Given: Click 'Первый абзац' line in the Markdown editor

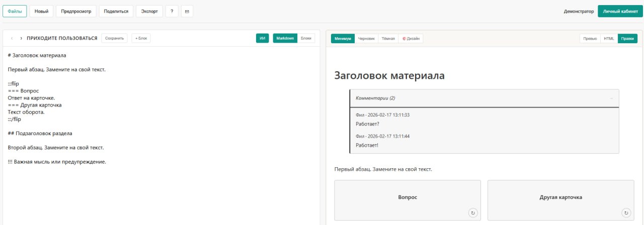Looking at the screenshot, I should pyautogui.click(x=57, y=69).
